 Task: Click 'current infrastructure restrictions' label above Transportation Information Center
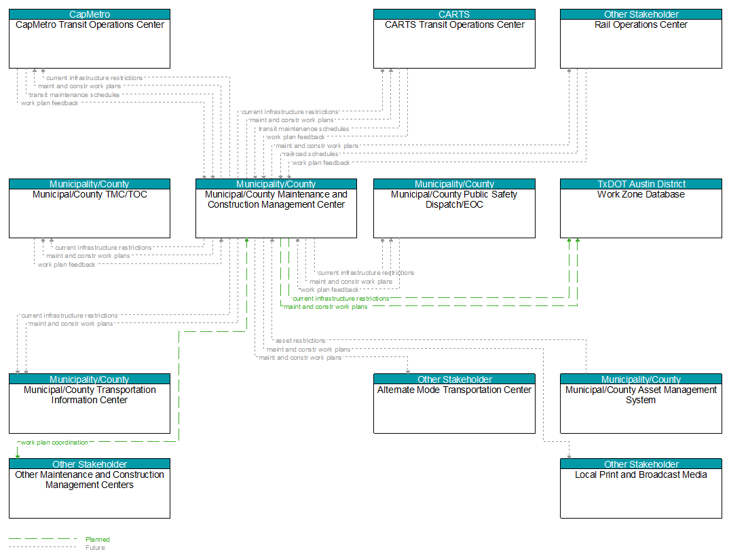(69, 316)
